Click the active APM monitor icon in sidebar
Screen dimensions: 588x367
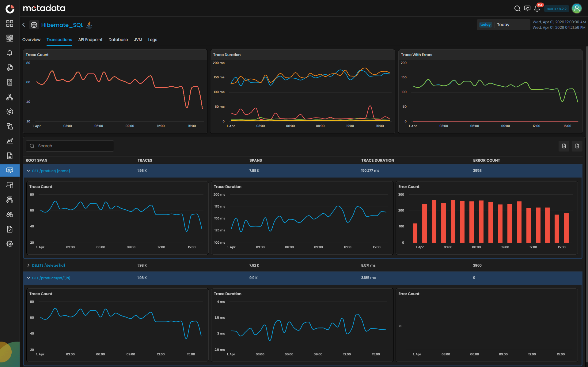click(10, 170)
